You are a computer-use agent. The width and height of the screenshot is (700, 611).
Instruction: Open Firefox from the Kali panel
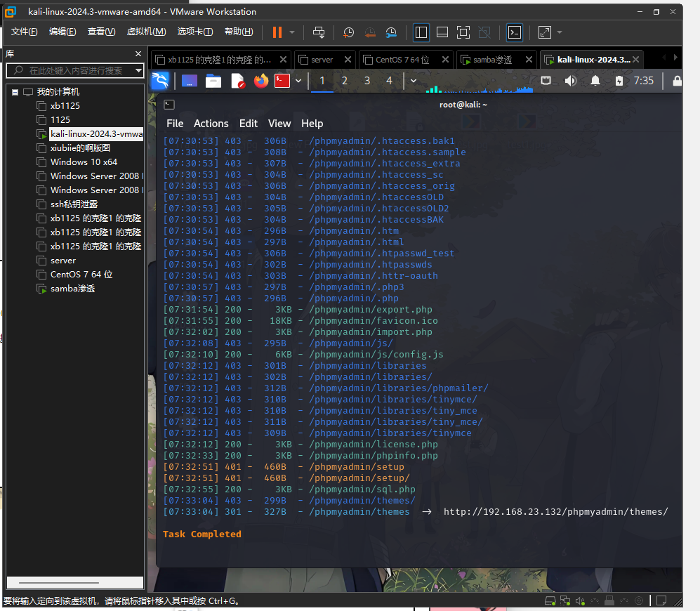tap(261, 81)
